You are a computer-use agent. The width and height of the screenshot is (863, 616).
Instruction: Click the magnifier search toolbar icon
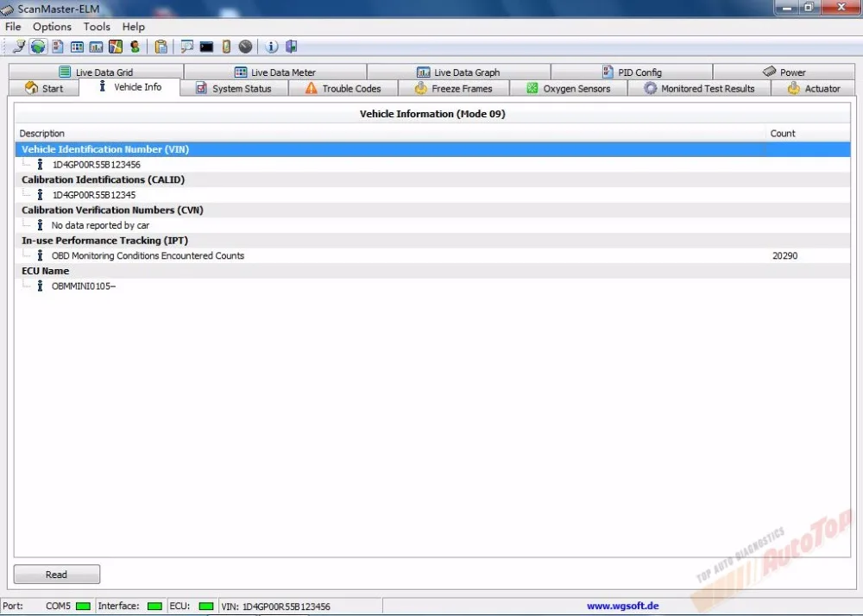(x=187, y=47)
